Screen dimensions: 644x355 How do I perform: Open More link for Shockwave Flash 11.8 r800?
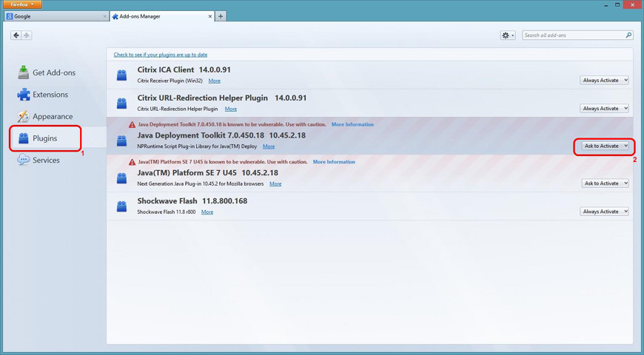pos(207,212)
